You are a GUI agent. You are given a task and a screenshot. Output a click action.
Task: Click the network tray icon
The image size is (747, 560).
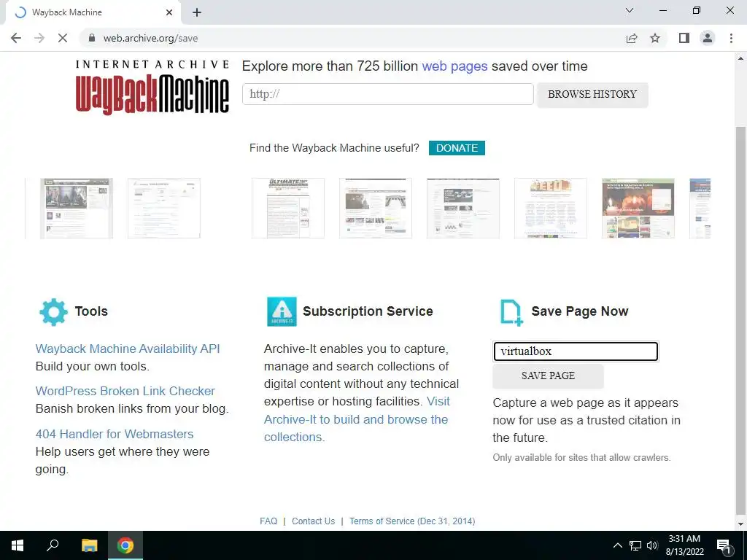635,545
